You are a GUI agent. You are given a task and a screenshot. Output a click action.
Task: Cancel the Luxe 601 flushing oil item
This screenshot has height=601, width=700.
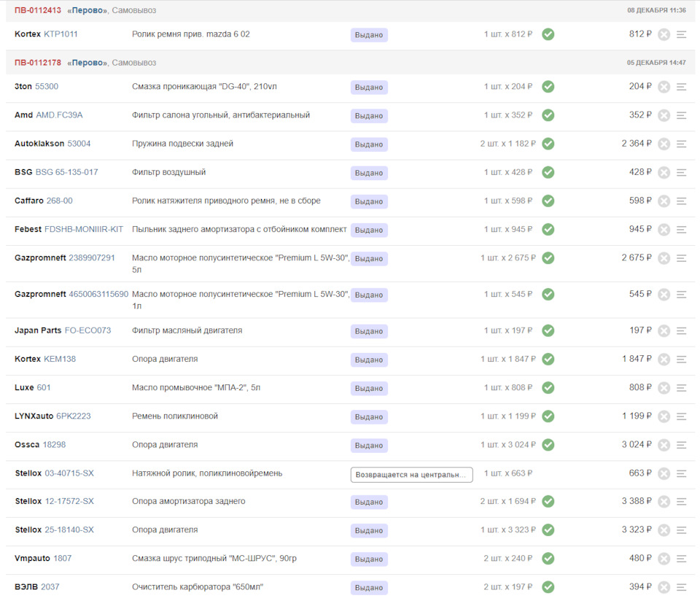(664, 387)
